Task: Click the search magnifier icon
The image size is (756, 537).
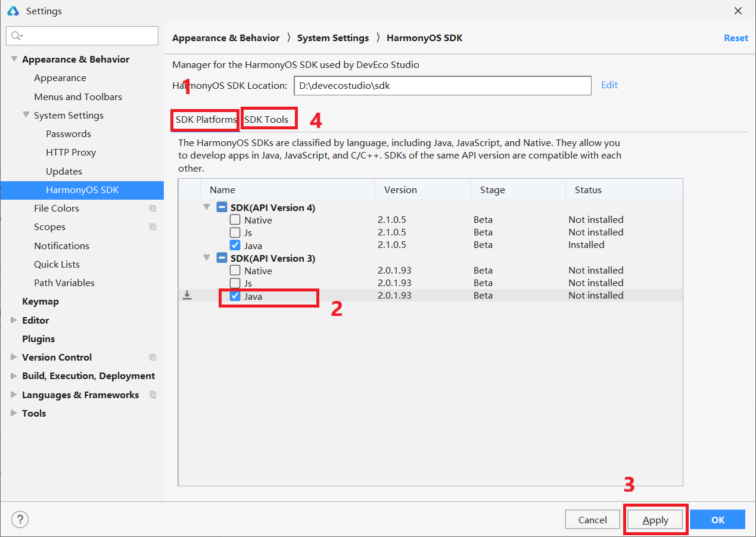Action: (17, 36)
